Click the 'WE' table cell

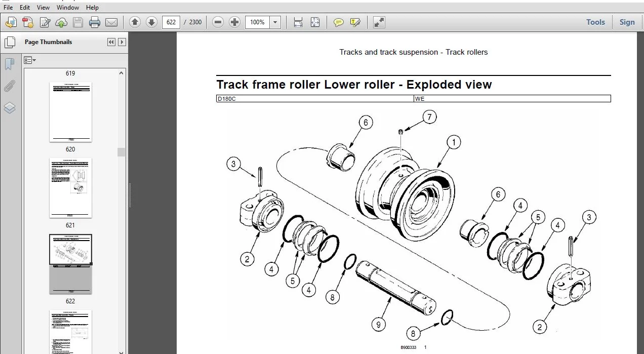pos(512,99)
